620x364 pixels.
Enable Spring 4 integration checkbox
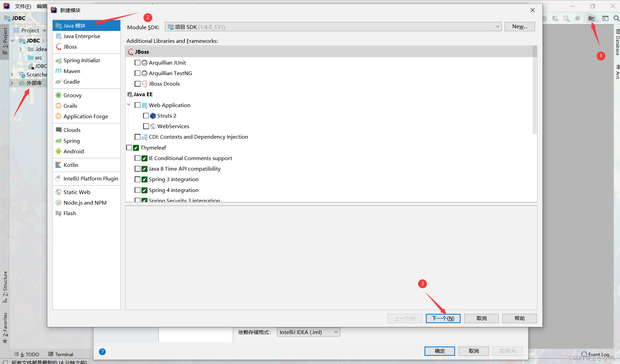point(137,190)
